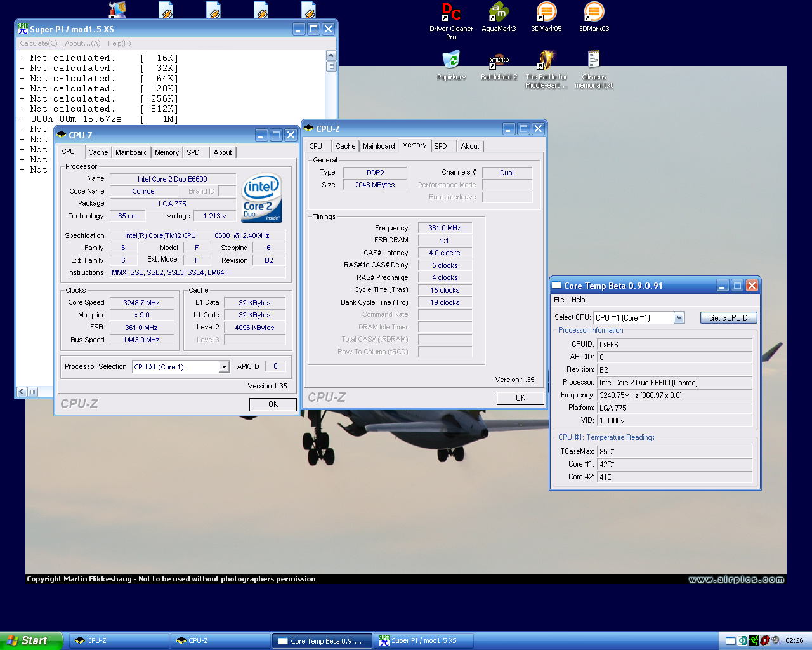Click the left CPU-Z window title icon
The height and width of the screenshot is (650, 812).
[62, 135]
